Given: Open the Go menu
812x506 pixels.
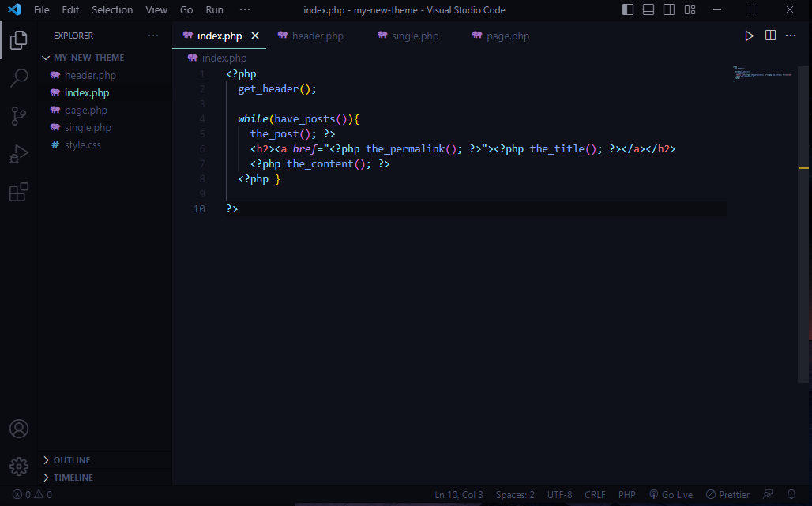Looking at the screenshot, I should [x=186, y=9].
